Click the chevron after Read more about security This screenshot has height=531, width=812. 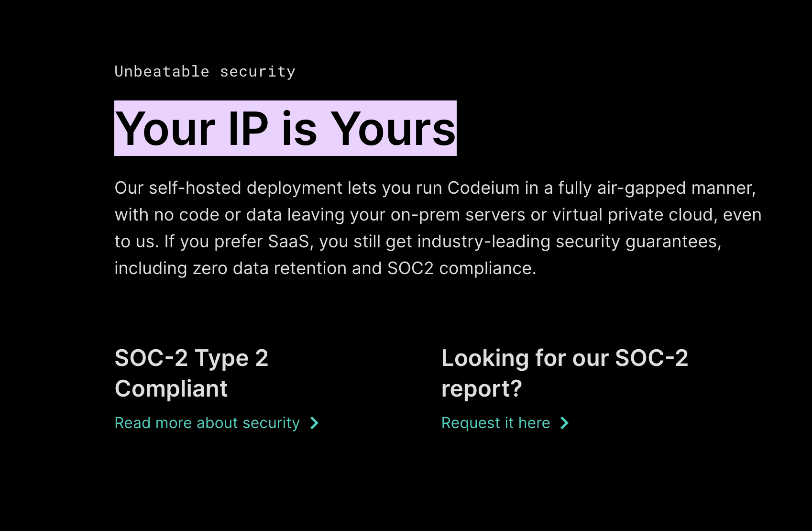coord(314,423)
